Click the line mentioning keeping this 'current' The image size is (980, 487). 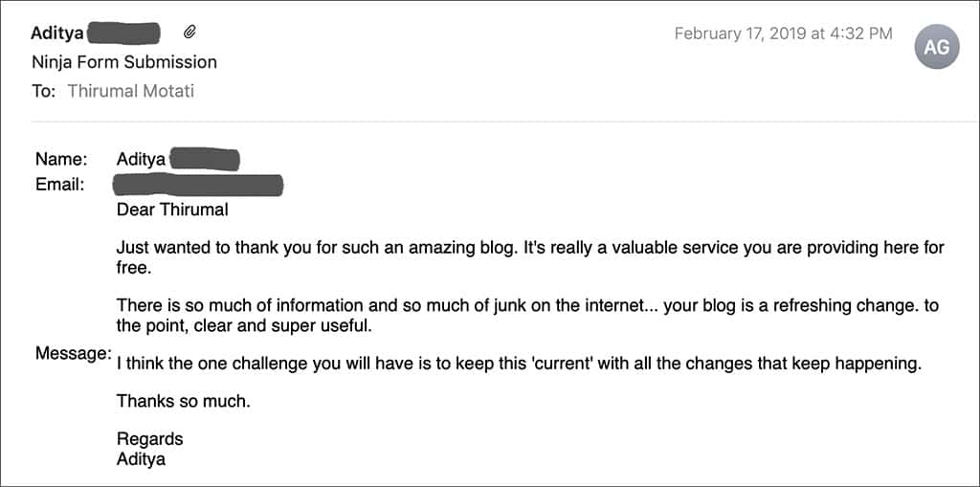[519, 364]
